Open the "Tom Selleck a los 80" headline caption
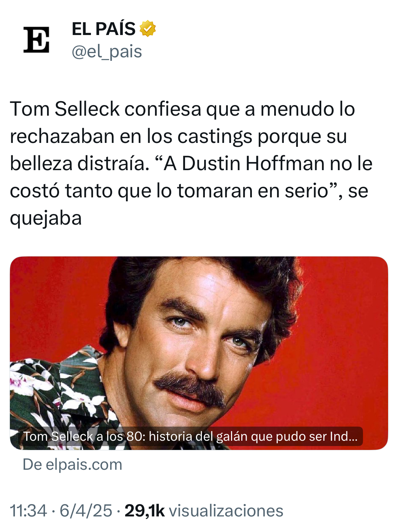This screenshot has width=398, height=532. 190,436
